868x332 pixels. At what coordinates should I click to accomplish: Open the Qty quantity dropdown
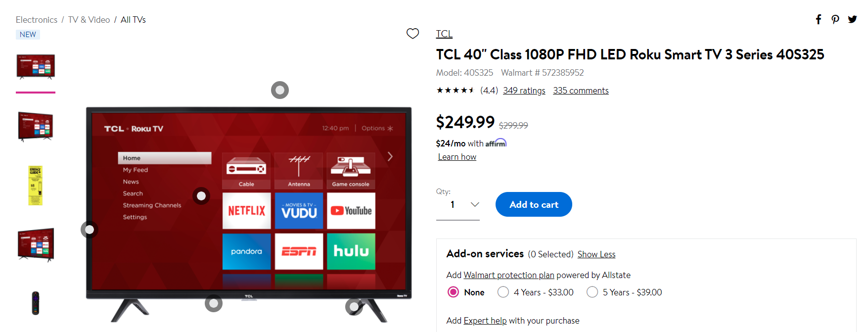tap(458, 205)
